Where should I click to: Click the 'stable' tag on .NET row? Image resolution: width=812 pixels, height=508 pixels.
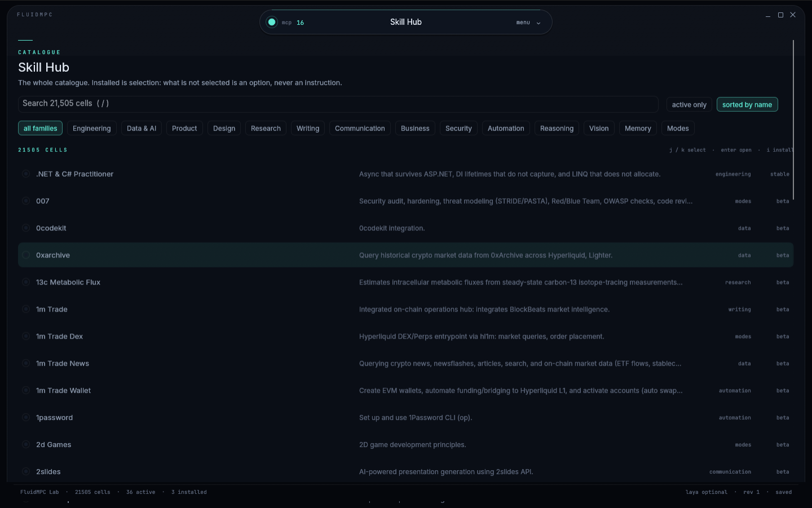(780, 174)
